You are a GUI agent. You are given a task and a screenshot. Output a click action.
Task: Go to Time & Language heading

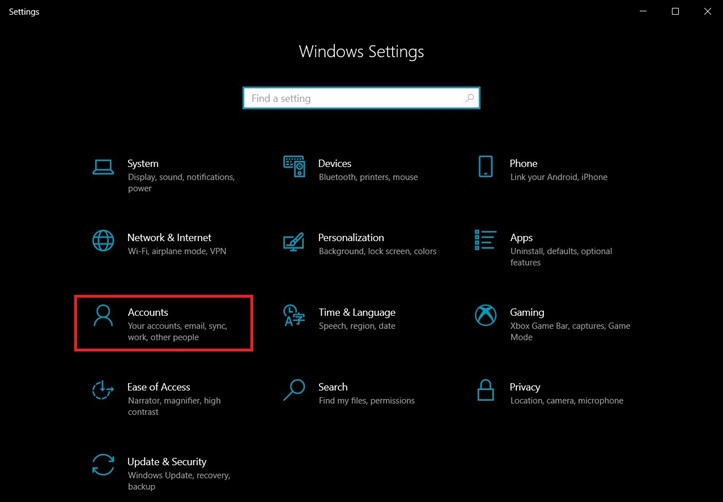(357, 313)
